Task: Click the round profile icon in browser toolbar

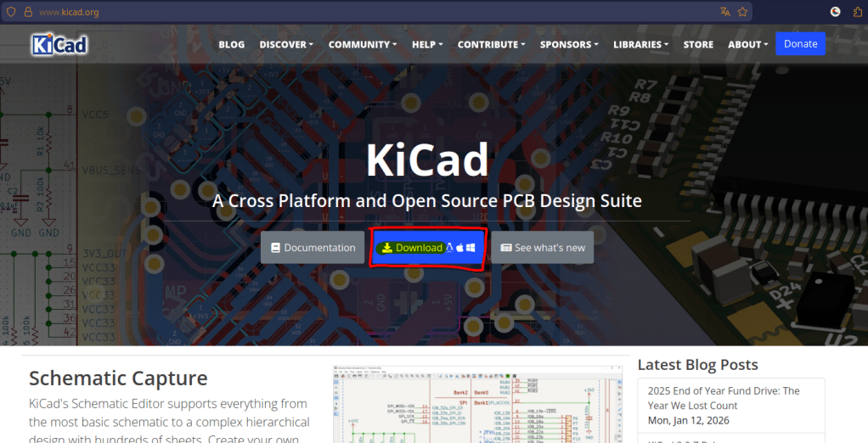Action: click(x=835, y=12)
